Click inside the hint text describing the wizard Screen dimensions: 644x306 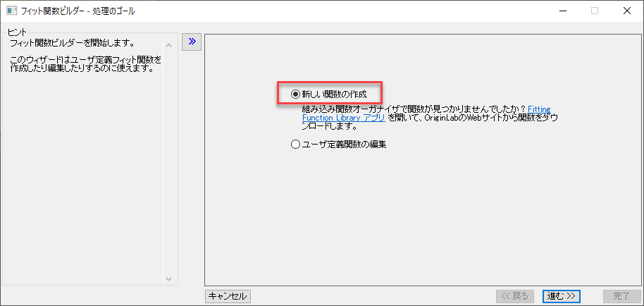(85, 63)
